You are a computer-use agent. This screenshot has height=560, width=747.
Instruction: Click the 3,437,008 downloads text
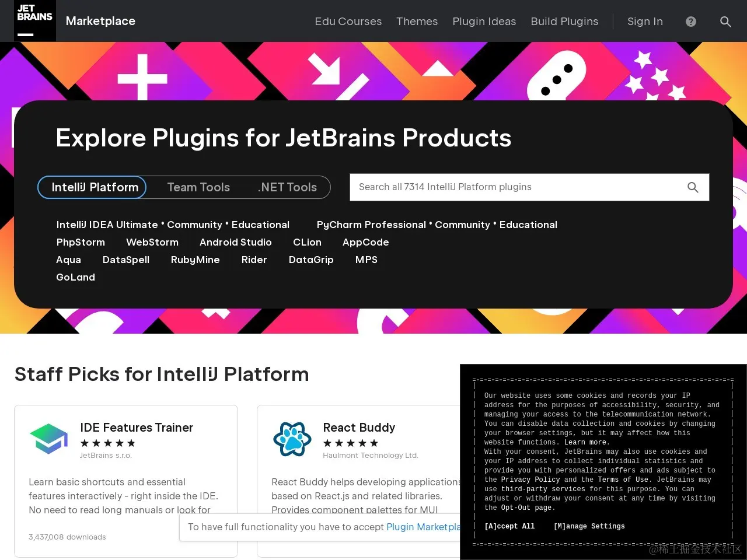pyautogui.click(x=67, y=537)
